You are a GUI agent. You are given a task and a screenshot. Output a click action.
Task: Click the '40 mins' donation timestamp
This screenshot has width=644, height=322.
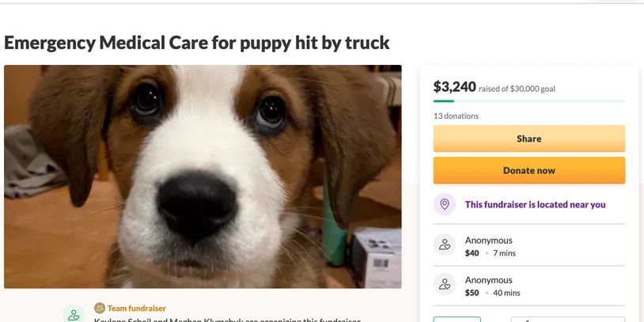[506, 293]
